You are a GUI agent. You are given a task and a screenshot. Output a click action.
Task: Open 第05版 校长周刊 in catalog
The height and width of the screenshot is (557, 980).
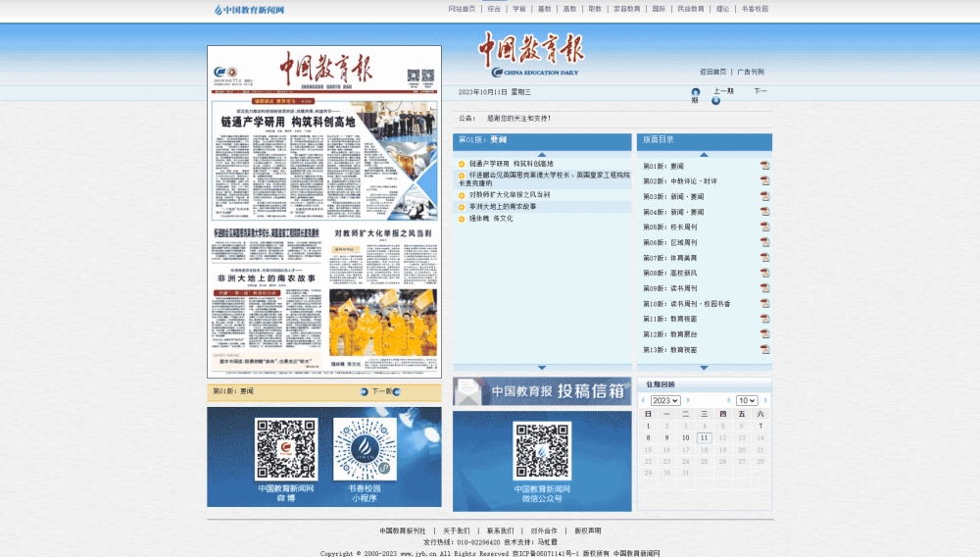(669, 228)
